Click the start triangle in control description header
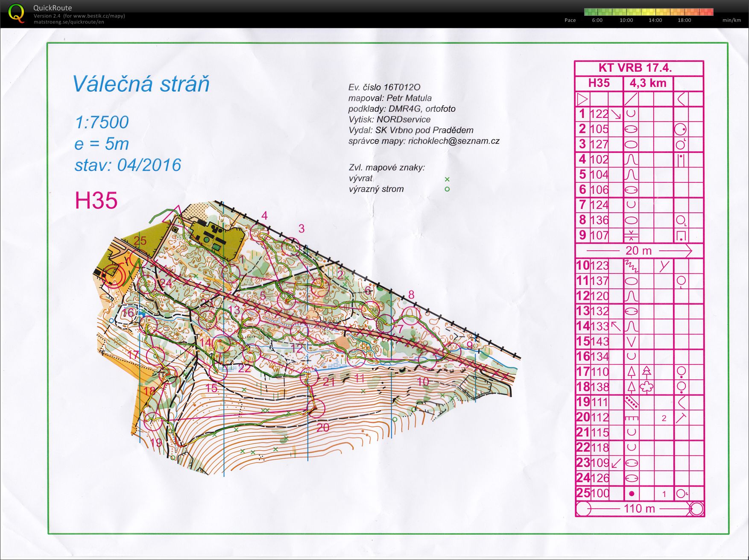Screen dimensions: 749x560 point(582,99)
